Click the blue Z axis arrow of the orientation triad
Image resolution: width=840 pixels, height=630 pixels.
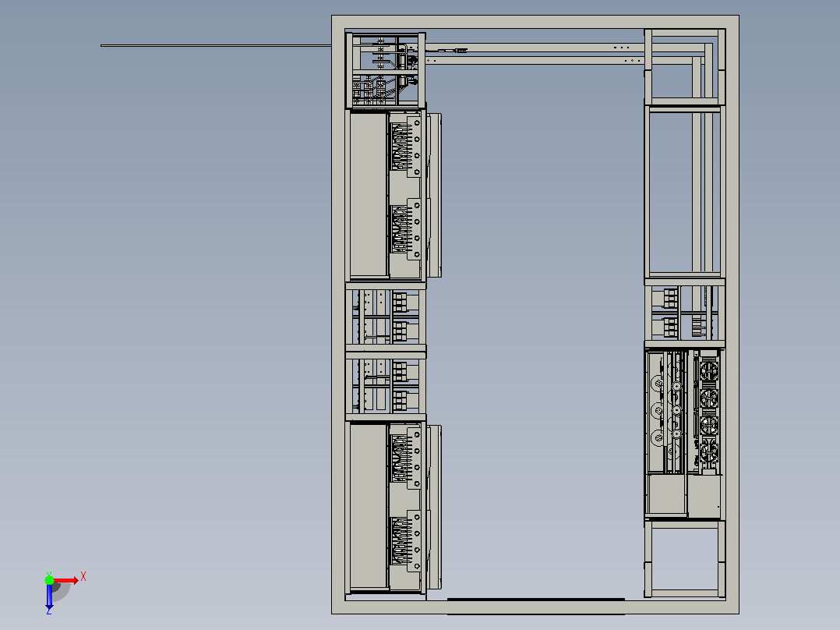coord(49,598)
